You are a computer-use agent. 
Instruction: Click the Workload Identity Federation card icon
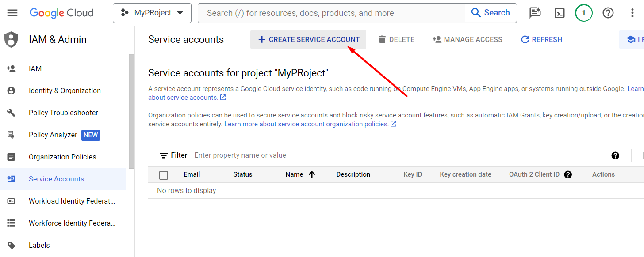pos(11,201)
